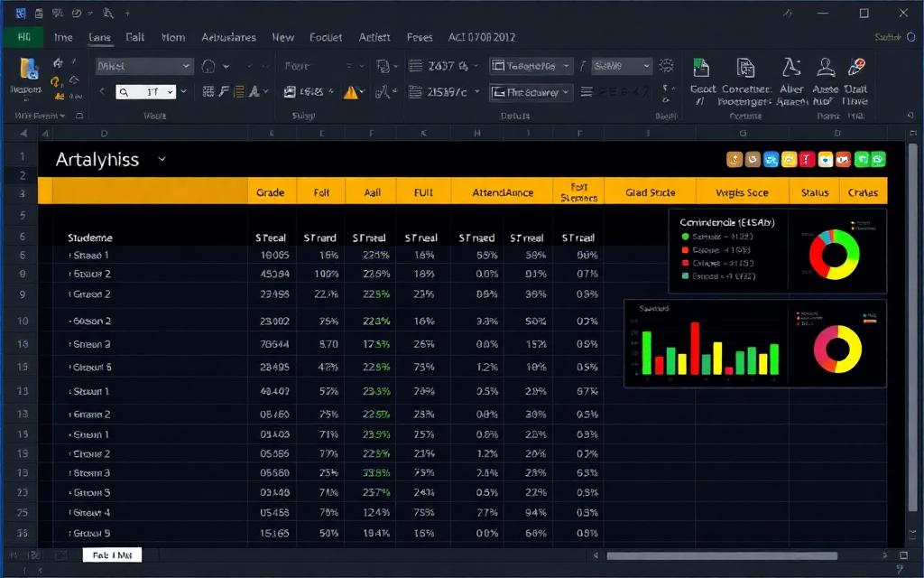
Task: Click the red dashboard icon in title row
Action: (x=808, y=159)
